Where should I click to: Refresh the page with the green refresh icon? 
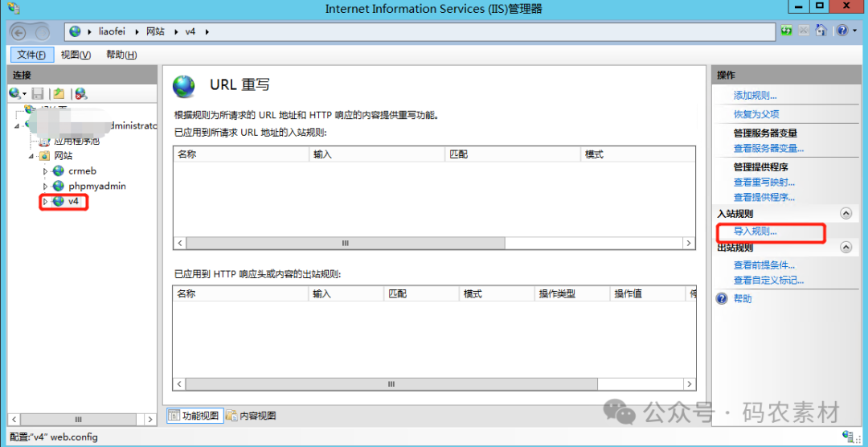point(786,31)
